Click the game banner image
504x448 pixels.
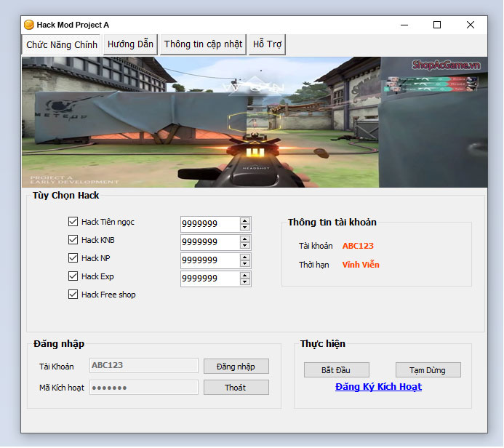click(255, 122)
